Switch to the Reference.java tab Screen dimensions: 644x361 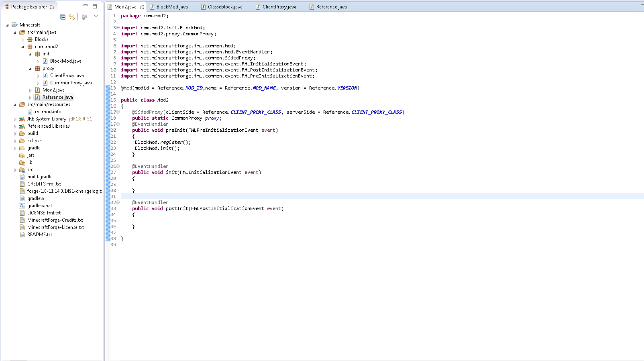331,7
